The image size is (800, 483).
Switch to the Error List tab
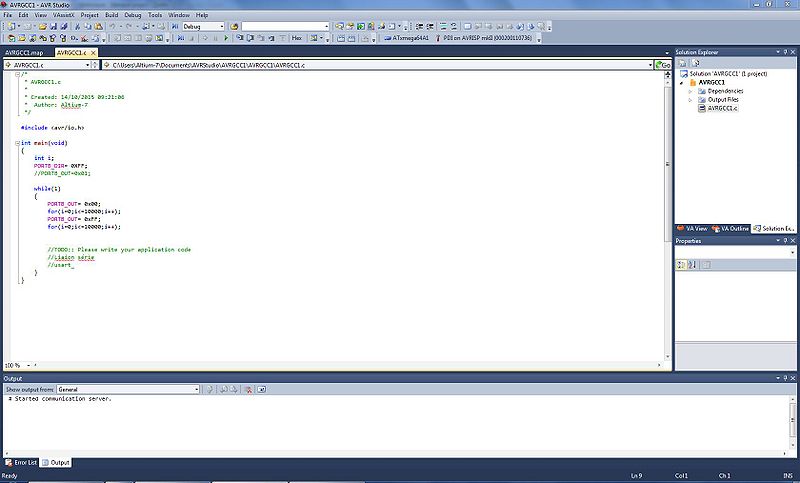[x=22, y=462]
